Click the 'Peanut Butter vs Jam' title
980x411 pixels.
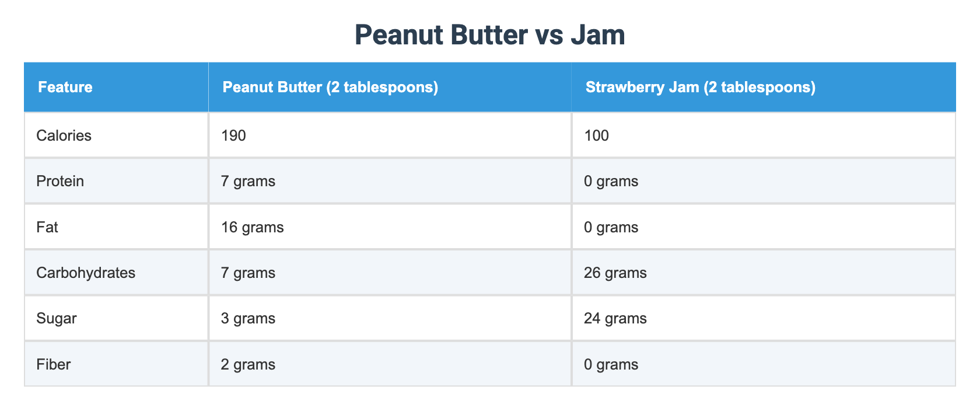point(489,35)
